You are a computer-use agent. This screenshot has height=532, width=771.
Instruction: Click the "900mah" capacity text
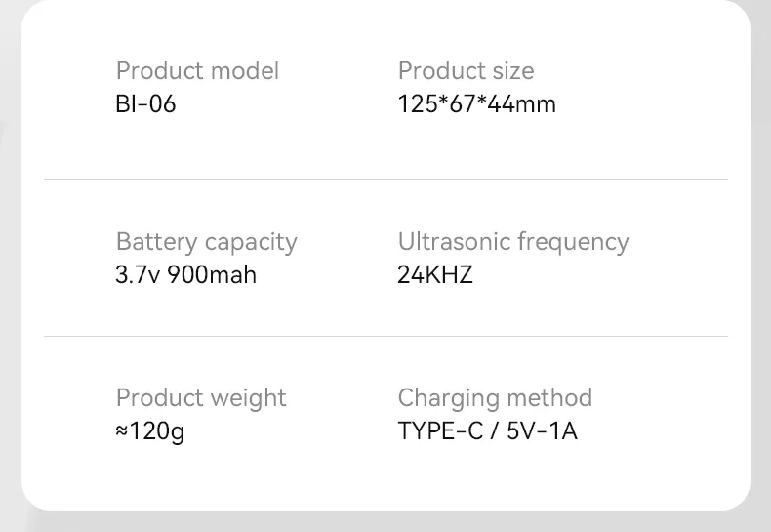click(212, 274)
